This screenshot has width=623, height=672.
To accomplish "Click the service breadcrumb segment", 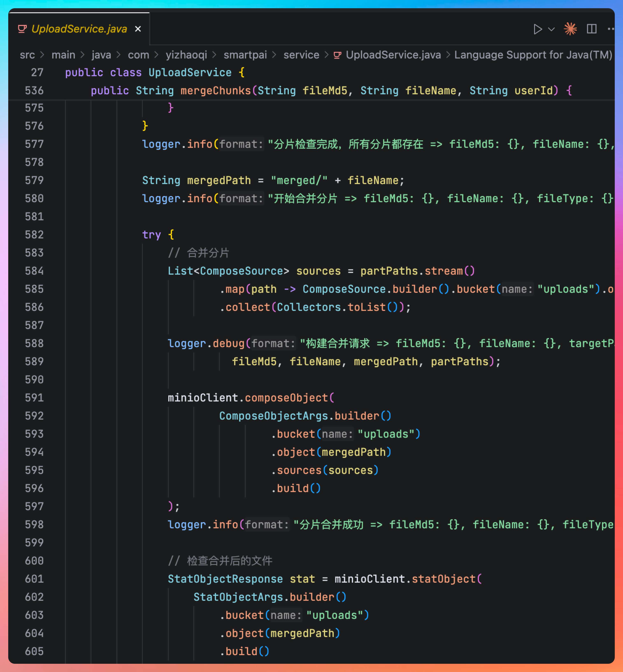I will point(301,55).
